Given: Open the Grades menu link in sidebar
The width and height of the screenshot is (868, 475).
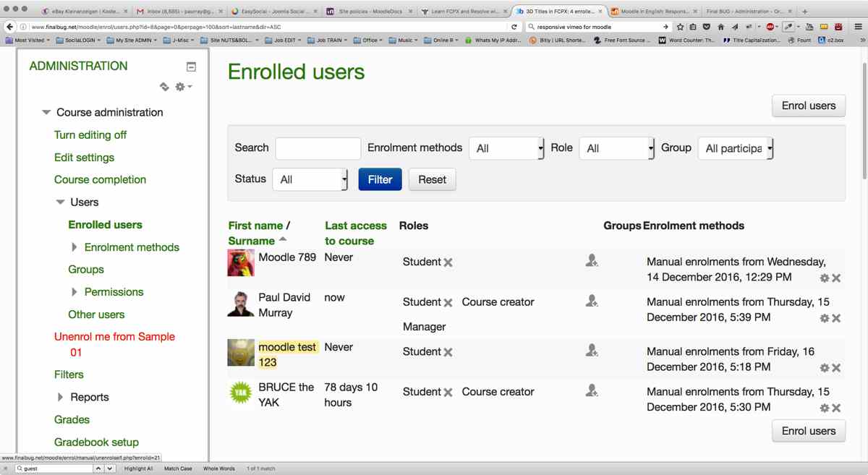Looking at the screenshot, I should tap(72, 419).
